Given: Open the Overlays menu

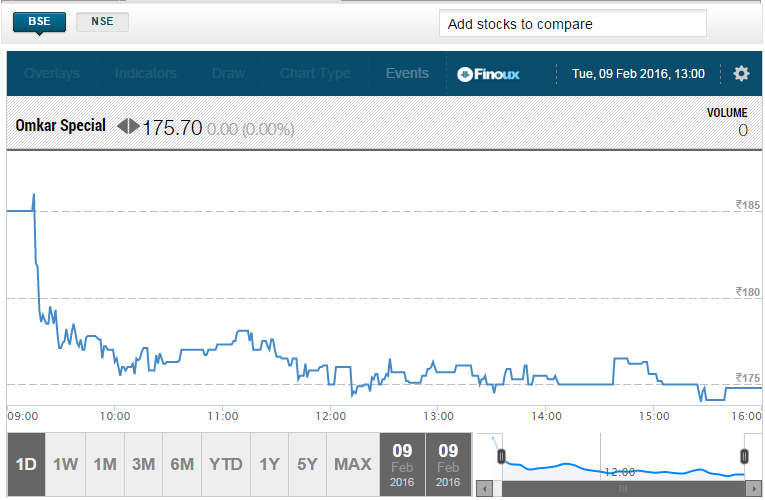Looking at the screenshot, I should tap(51, 73).
